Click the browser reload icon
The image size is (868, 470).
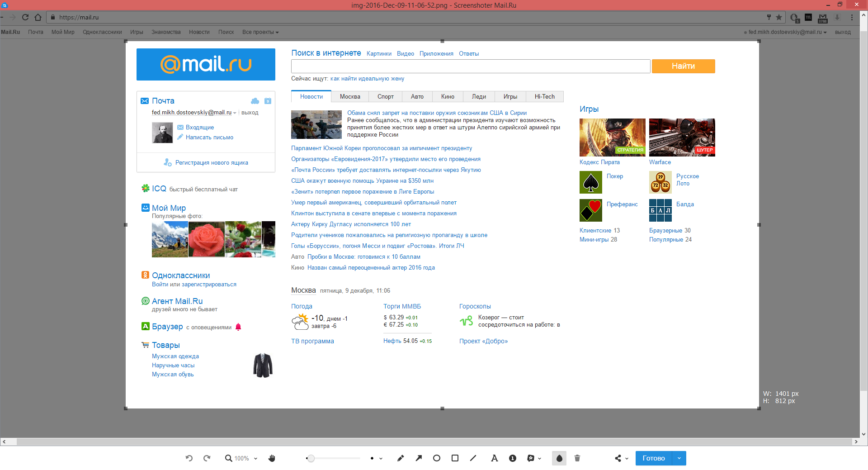[25, 17]
